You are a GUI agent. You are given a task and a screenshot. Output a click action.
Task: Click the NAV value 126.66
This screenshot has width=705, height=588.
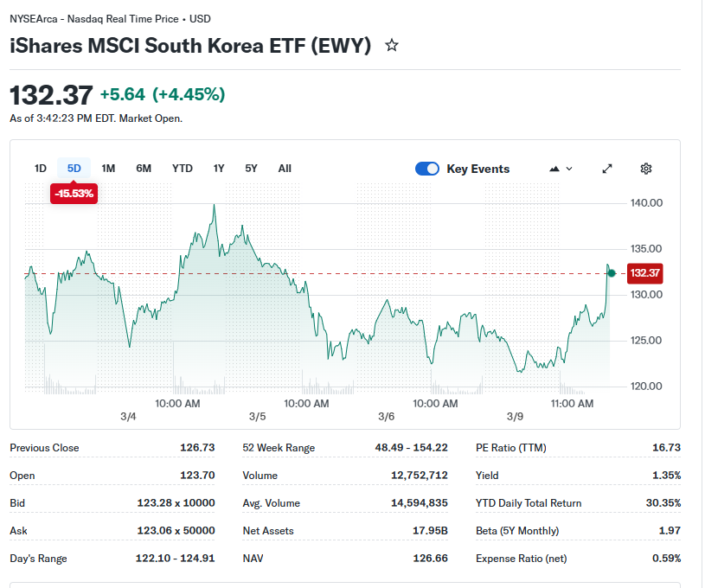point(430,559)
